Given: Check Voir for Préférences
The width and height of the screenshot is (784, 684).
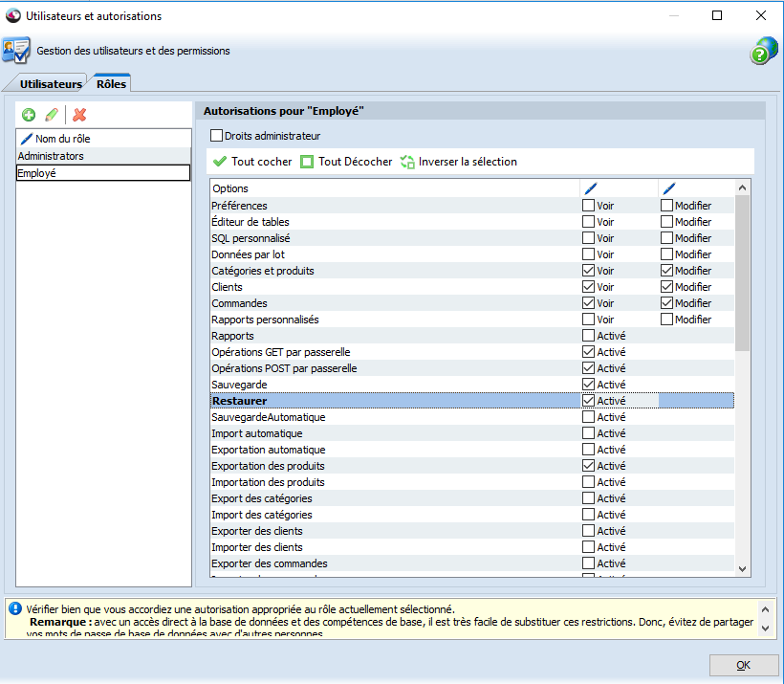Looking at the screenshot, I should (589, 205).
